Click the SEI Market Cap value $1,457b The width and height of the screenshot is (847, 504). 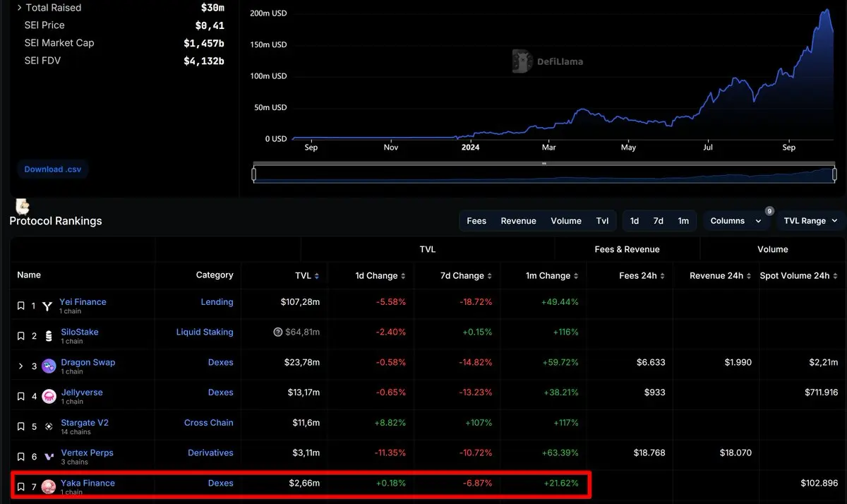point(204,43)
